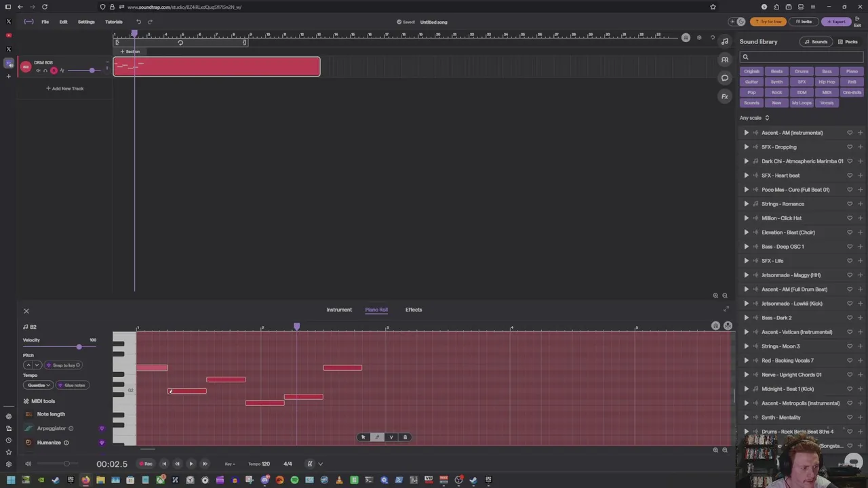
Task: Start recording with the Rec button
Action: 146,464
